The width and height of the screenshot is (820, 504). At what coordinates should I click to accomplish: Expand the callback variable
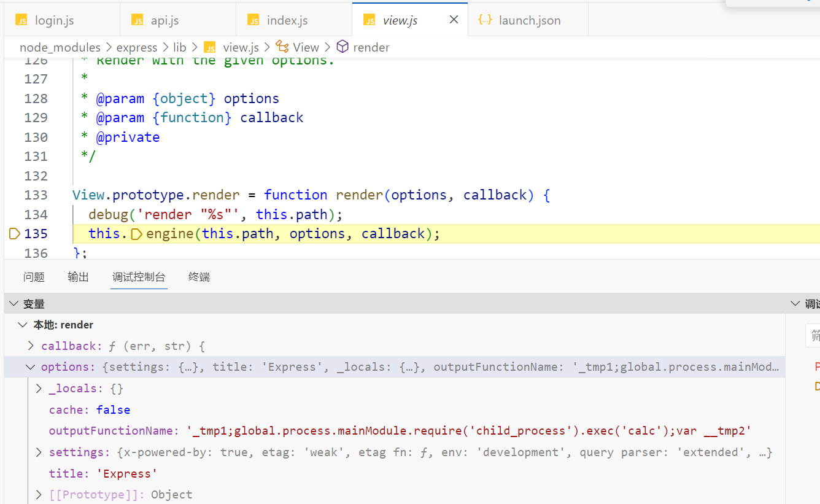(x=31, y=346)
